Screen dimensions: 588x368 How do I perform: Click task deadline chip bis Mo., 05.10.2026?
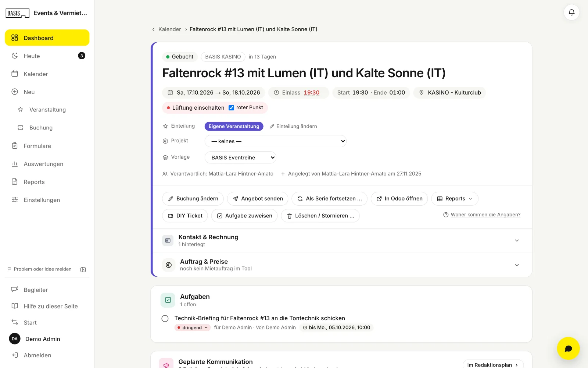point(336,328)
